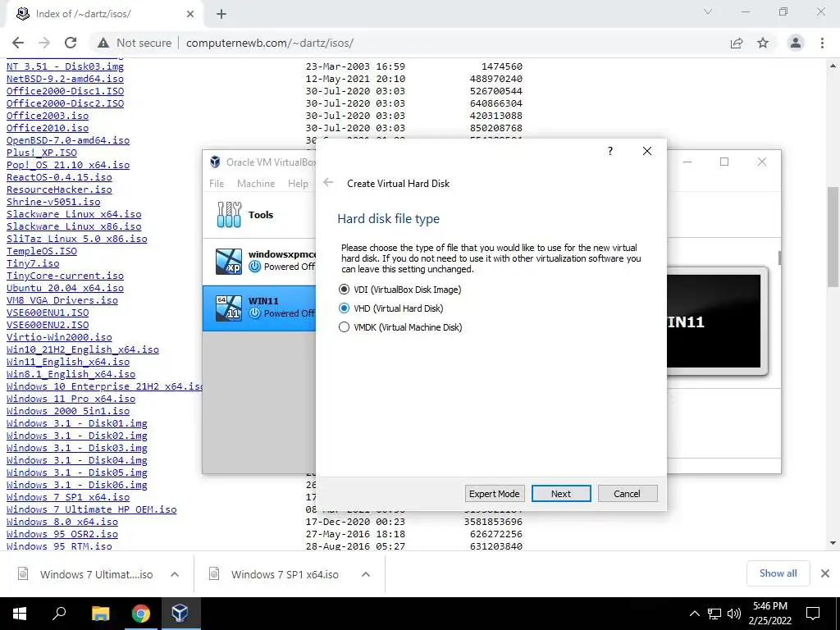840x630 pixels.
Task: Select the Tools icon in VirtualBox
Action: (229, 214)
